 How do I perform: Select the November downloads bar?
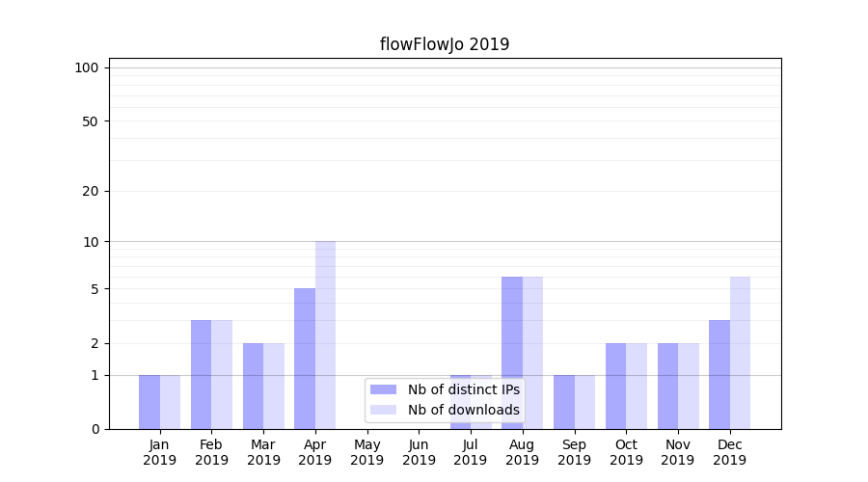[689, 386]
